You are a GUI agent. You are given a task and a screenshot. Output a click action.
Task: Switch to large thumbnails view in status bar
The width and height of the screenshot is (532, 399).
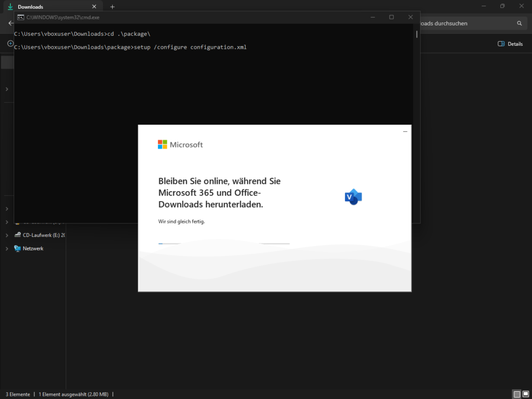click(x=526, y=394)
